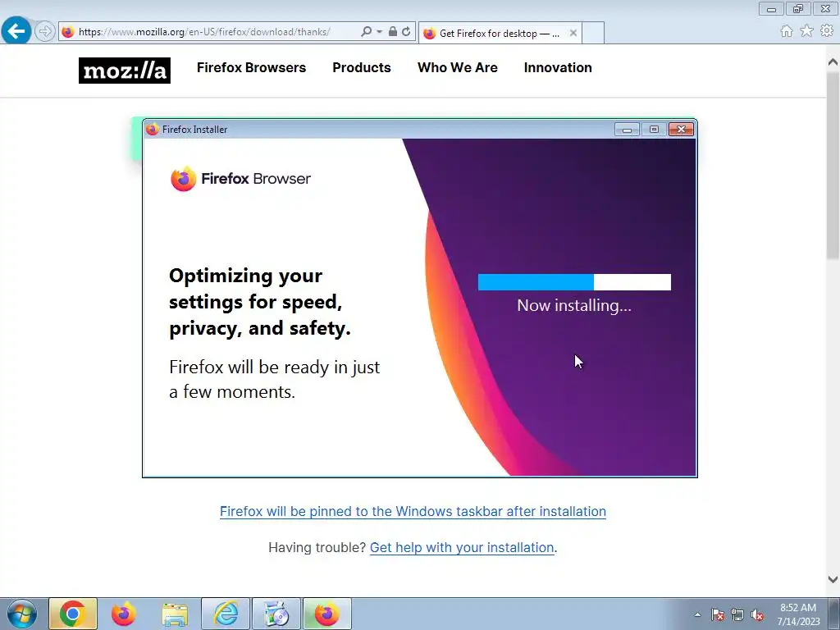Open Action Center flag icon
Viewport: 840px width, 630px height.
point(718,614)
